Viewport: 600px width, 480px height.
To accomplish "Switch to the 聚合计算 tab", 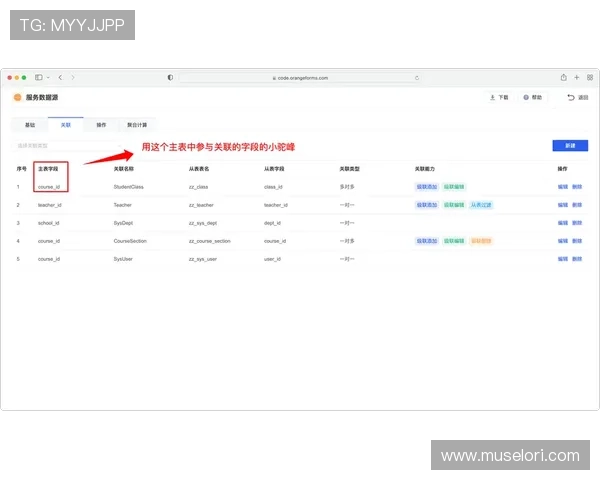I will [x=137, y=125].
